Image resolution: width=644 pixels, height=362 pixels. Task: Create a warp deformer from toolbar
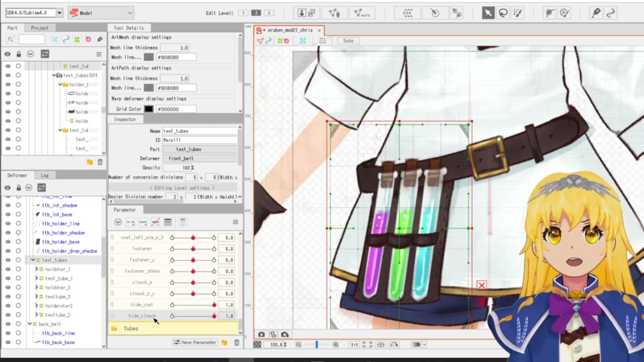[x=408, y=13]
